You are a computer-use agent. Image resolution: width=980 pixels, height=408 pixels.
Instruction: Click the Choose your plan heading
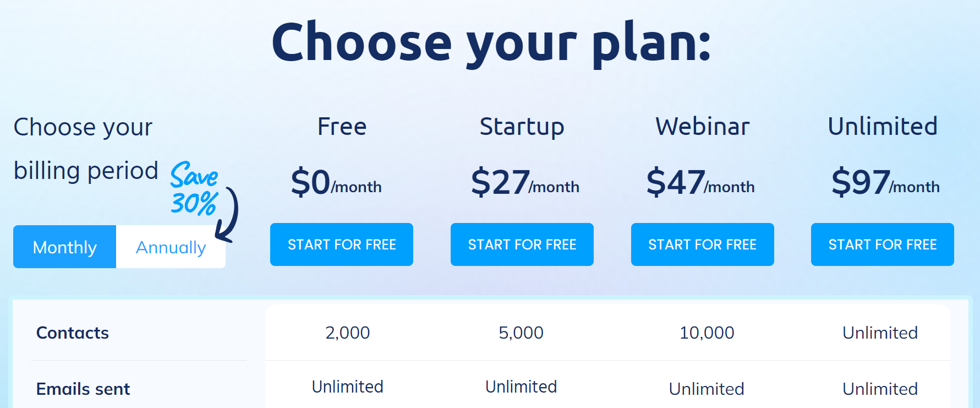(491, 43)
